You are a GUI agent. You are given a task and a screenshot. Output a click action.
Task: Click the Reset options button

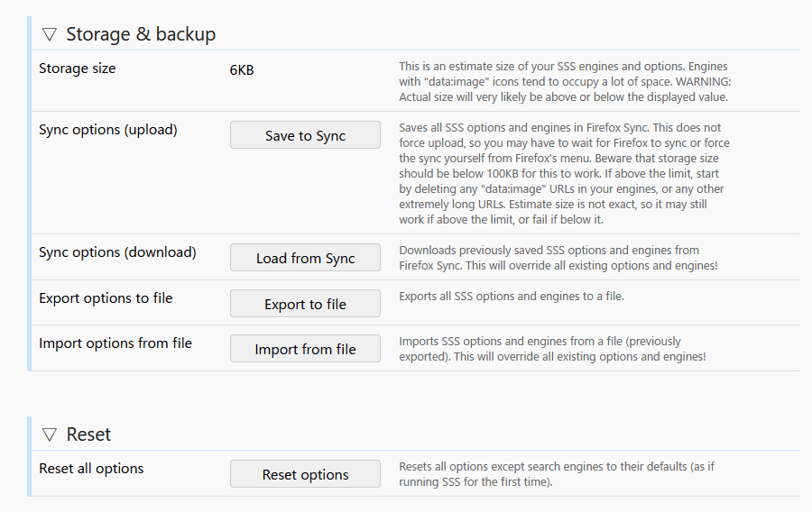point(305,474)
